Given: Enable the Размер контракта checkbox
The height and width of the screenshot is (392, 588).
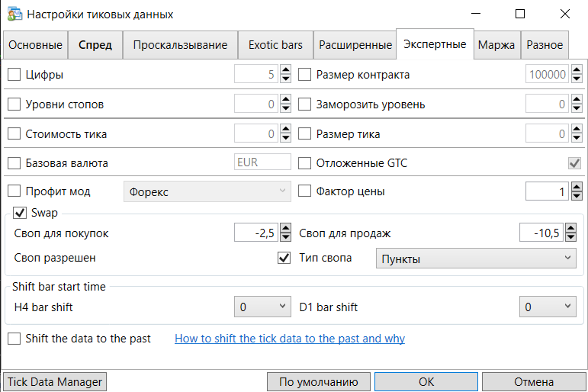Looking at the screenshot, I should pyautogui.click(x=304, y=74).
